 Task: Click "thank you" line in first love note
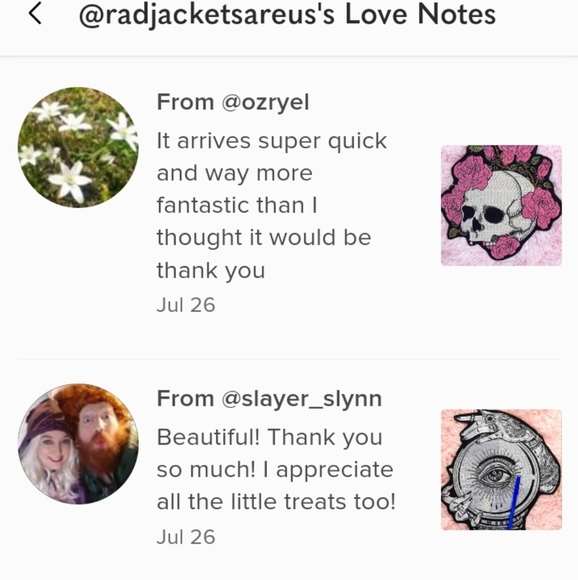[211, 271]
